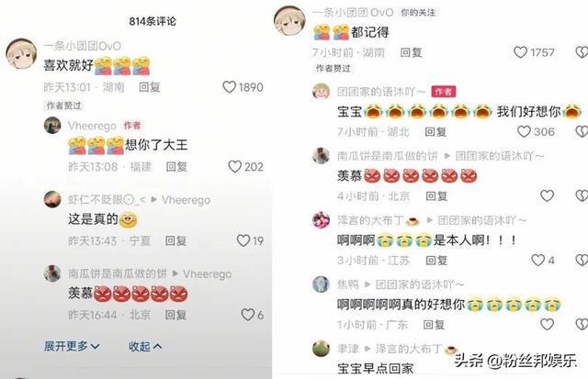Screen dimensions: 588x379
Task: Open 一条小团团OvO avatar on left panel
Action: pos(21,53)
